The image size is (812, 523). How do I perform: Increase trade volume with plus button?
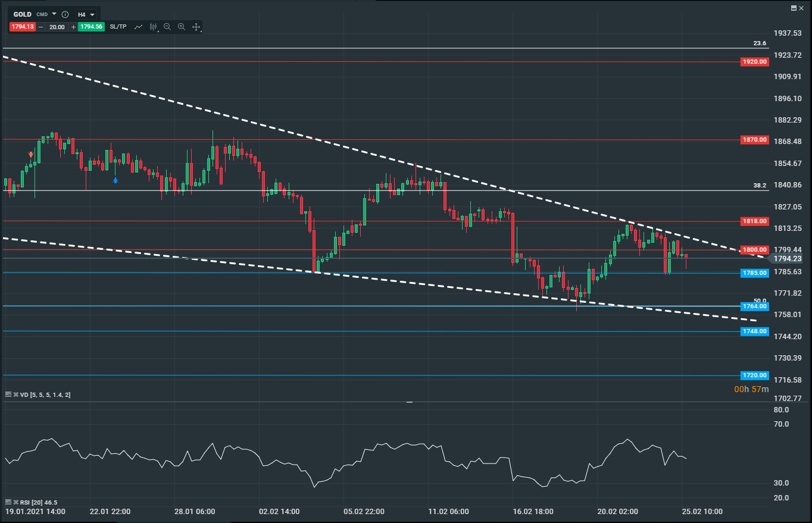click(x=73, y=27)
